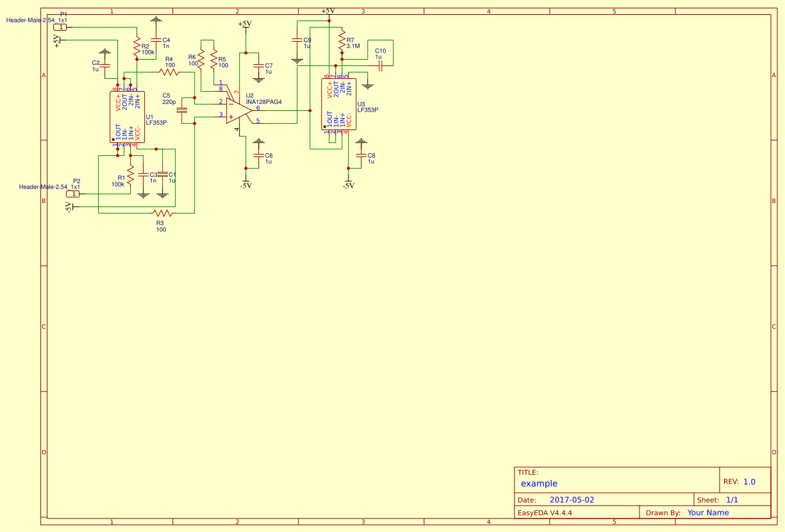
Task: Select capacitor C4 1n
Action: 156,40
